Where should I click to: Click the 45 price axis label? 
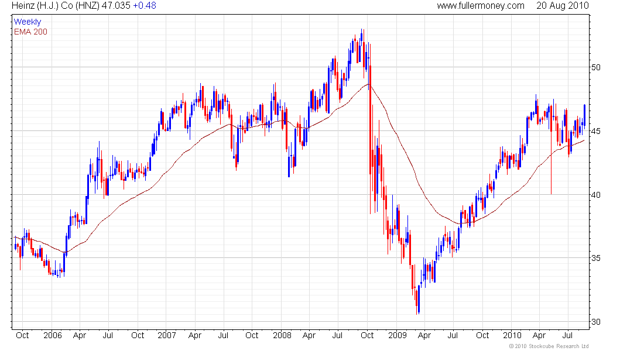coord(595,132)
